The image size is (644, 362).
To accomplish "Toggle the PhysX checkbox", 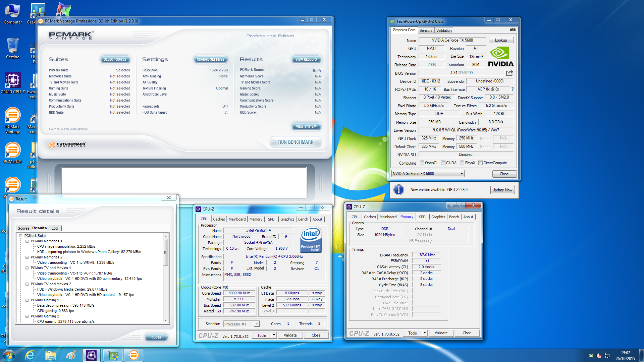I will click(462, 163).
